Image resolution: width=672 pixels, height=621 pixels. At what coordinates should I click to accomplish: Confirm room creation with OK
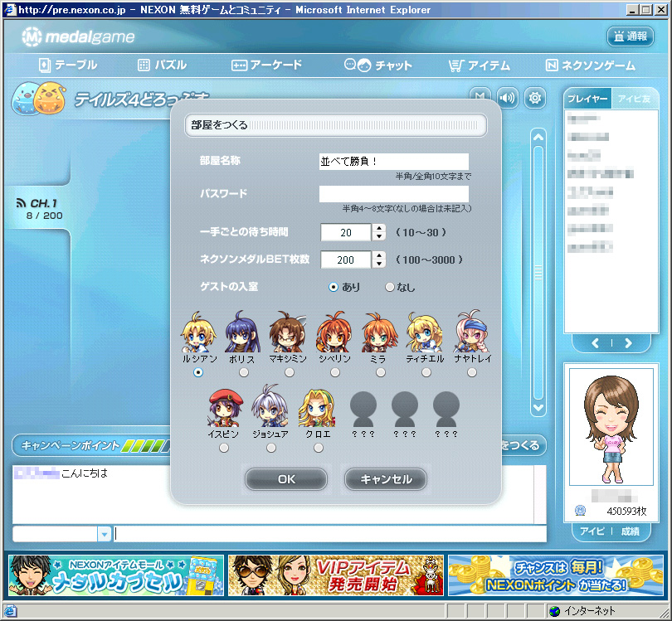(x=286, y=479)
